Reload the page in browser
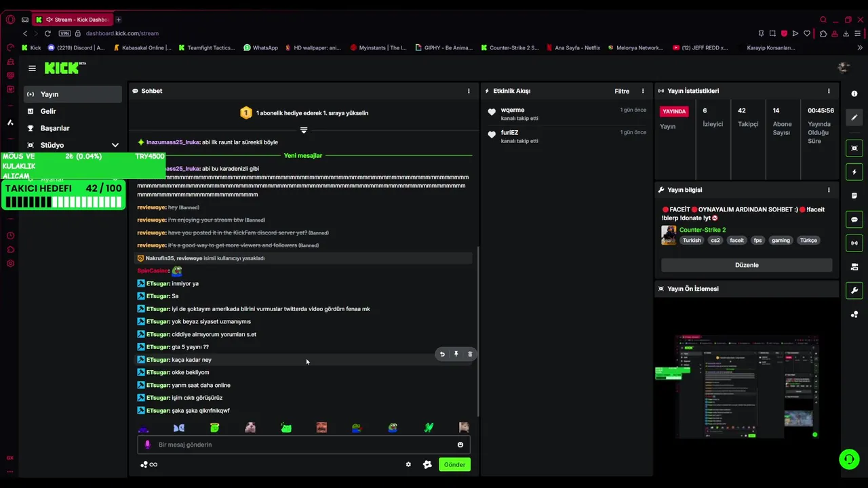The image size is (868, 488). [47, 33]
